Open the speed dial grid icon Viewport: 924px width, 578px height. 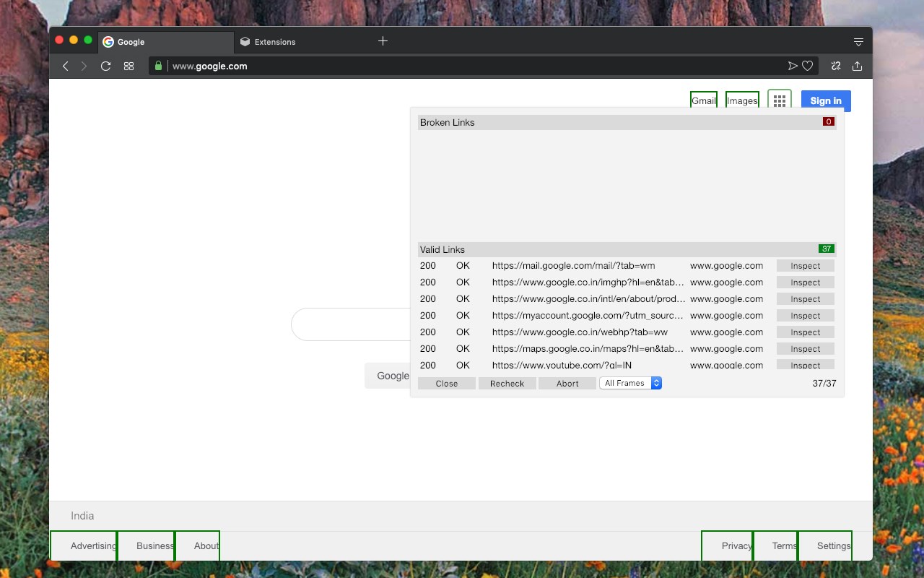(128, 66)
